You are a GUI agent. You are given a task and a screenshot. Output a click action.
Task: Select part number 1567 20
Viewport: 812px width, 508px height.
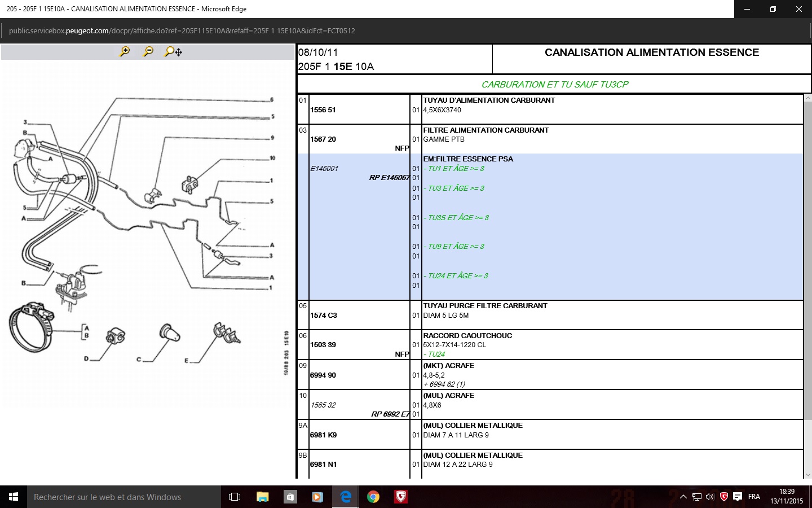point(323,139)
